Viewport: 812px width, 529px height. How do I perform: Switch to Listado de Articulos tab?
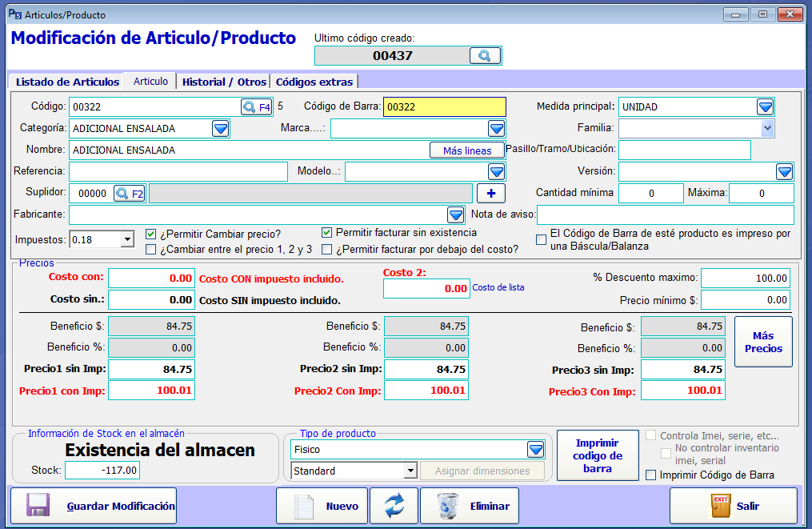tap(67, 82)
